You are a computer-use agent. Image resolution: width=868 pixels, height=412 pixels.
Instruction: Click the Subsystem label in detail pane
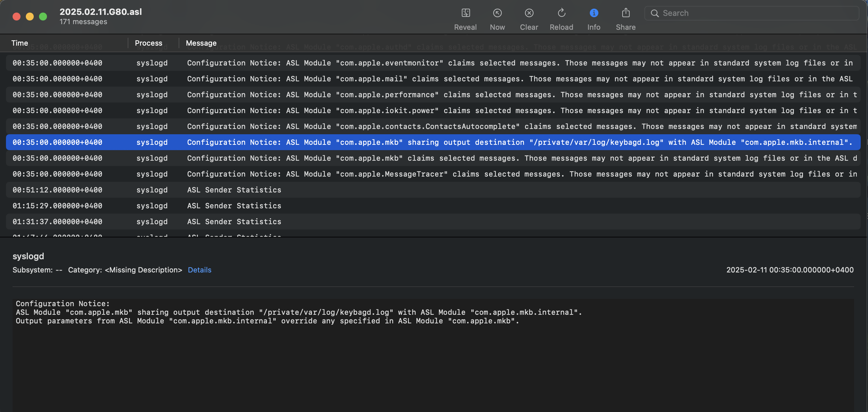click(37, 270)
